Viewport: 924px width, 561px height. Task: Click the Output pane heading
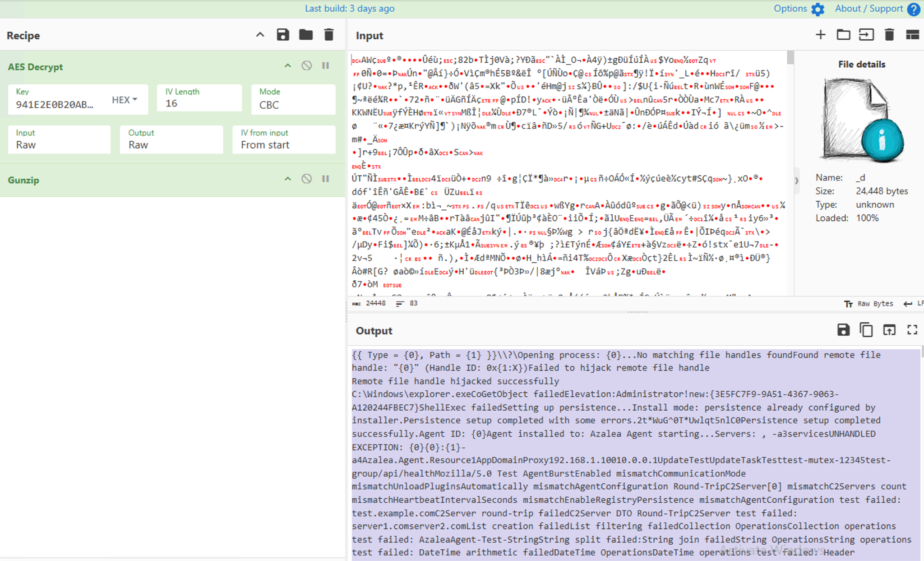(374, 331)
